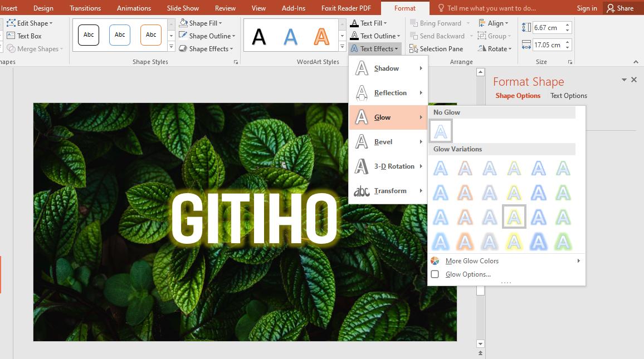Open the Rotate objects menu

(x=495, y=48)
